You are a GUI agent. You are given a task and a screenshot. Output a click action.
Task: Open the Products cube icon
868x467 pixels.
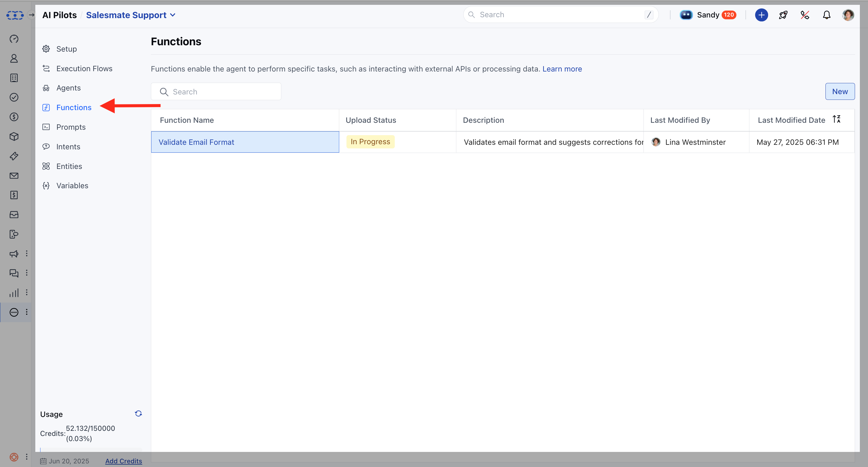coord(14,136)
